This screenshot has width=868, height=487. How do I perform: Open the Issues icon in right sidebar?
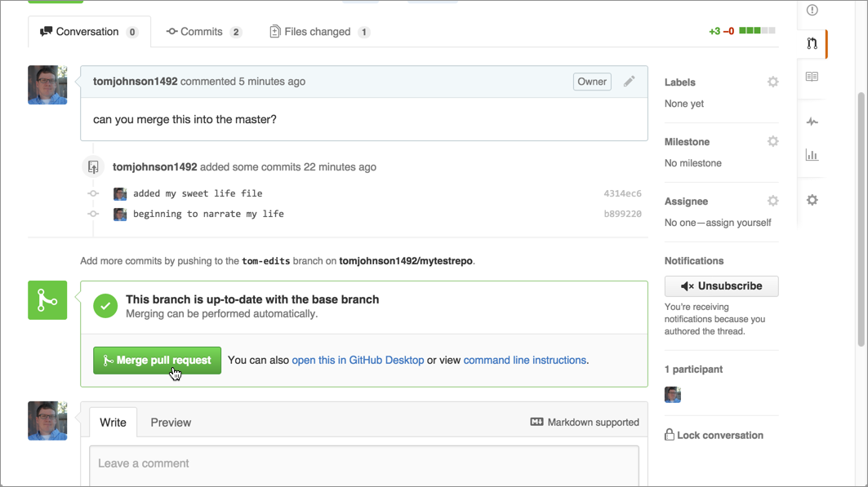(812, 11)
